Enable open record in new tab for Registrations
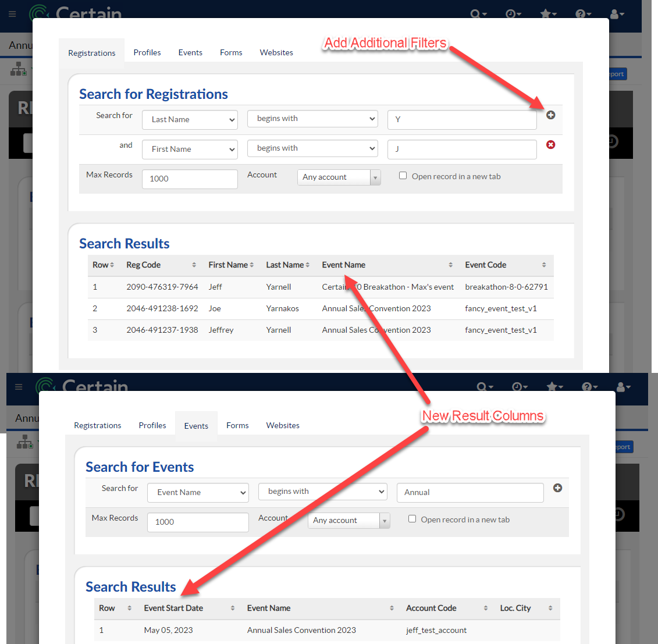Screen dimensions: 658x644 tap(403, 175)
